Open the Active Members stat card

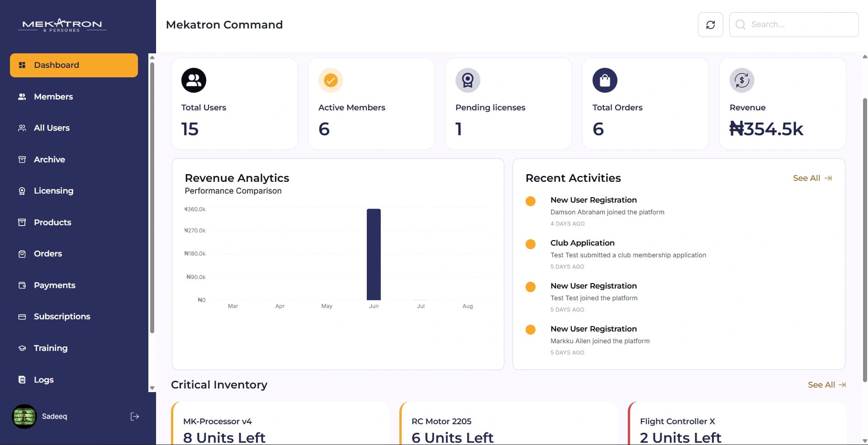[x=371, y=104]
